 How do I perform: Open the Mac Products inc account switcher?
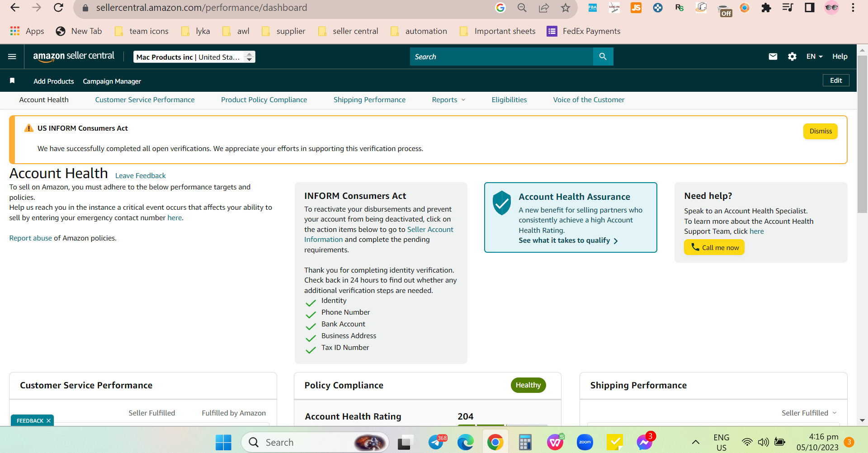[194, 57]
